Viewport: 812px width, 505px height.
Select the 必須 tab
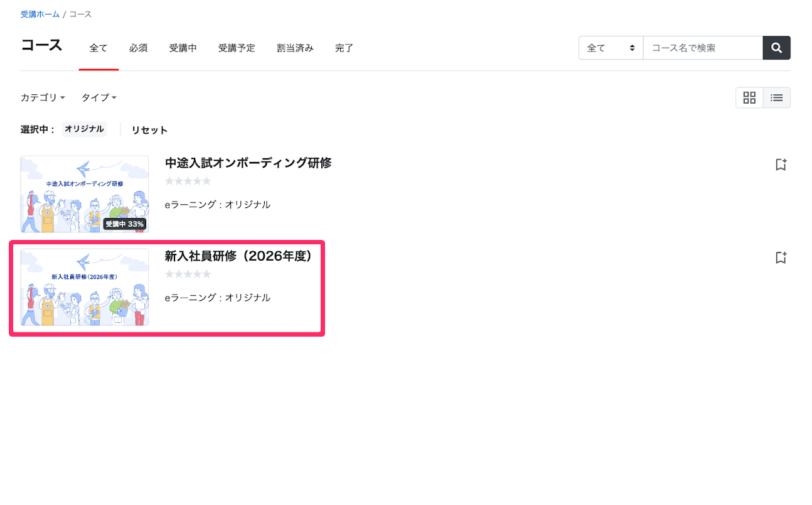(138, 48)
